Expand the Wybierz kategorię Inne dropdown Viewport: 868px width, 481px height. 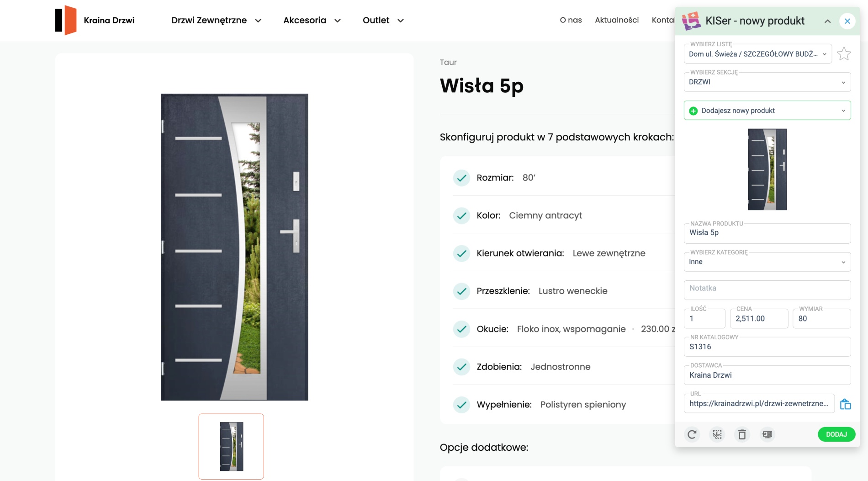[x=767, y=262]
